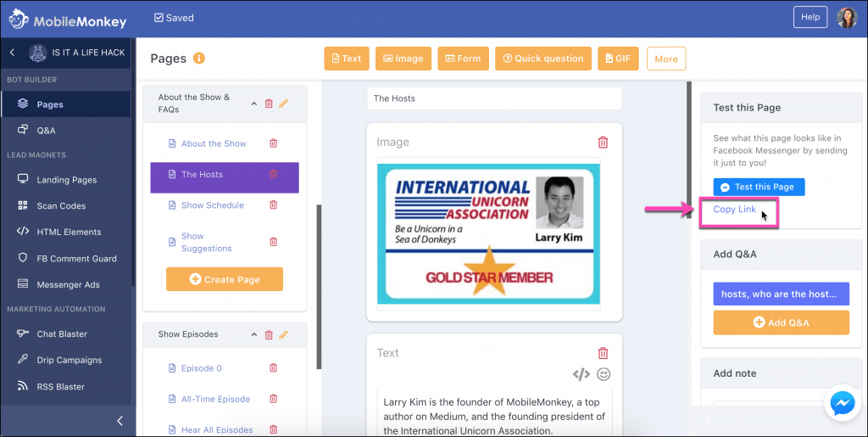Open HTML Elements

[65, 232]
